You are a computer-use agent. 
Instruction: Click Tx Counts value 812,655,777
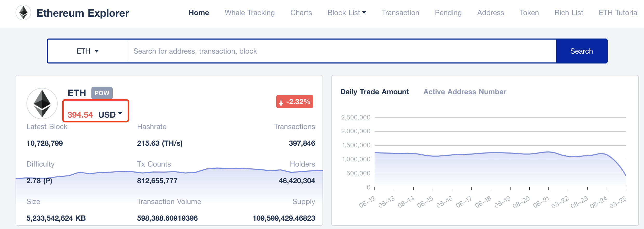click(157, 181)
